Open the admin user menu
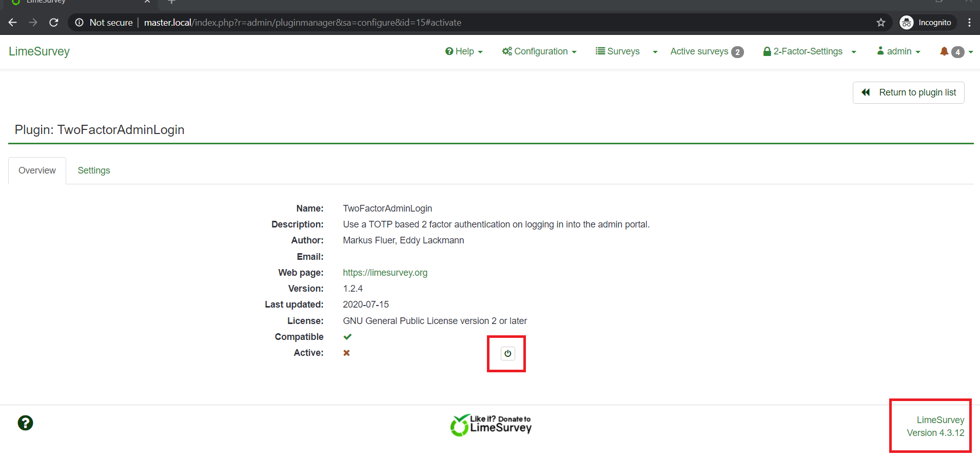The width and height of the screenshot is (980, 476). (x=899, y=51)
